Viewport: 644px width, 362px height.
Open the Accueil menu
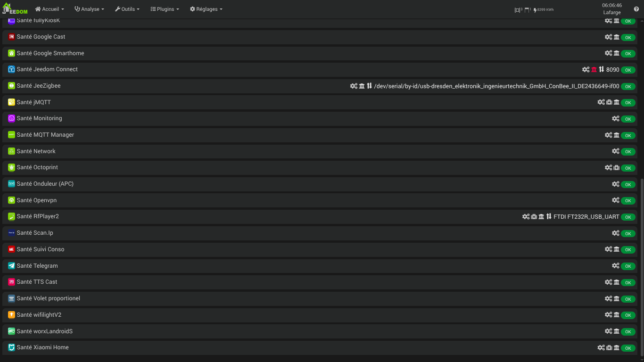click(50, 9)
